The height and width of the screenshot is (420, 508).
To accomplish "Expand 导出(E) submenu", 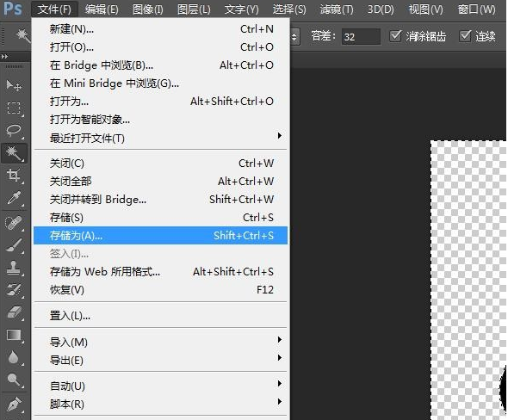I will [161, 361].
